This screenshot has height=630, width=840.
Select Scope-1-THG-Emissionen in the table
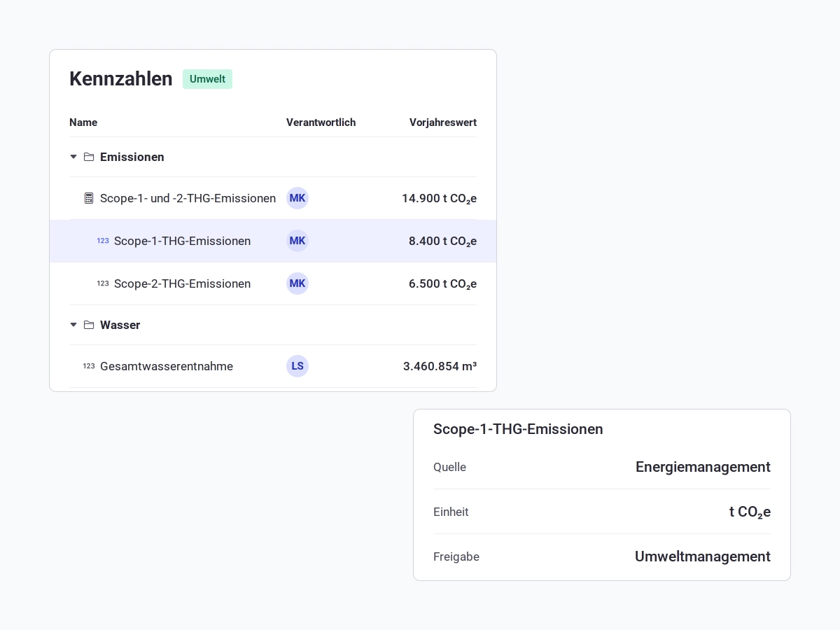(x=273, y=241)
